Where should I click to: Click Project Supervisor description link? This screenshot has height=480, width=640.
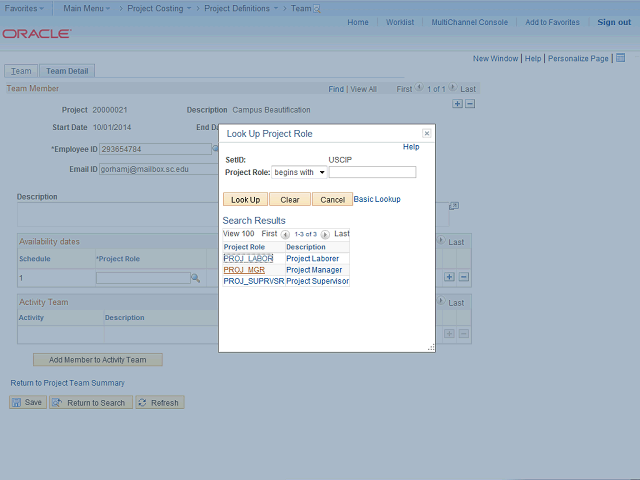point(318,281)
